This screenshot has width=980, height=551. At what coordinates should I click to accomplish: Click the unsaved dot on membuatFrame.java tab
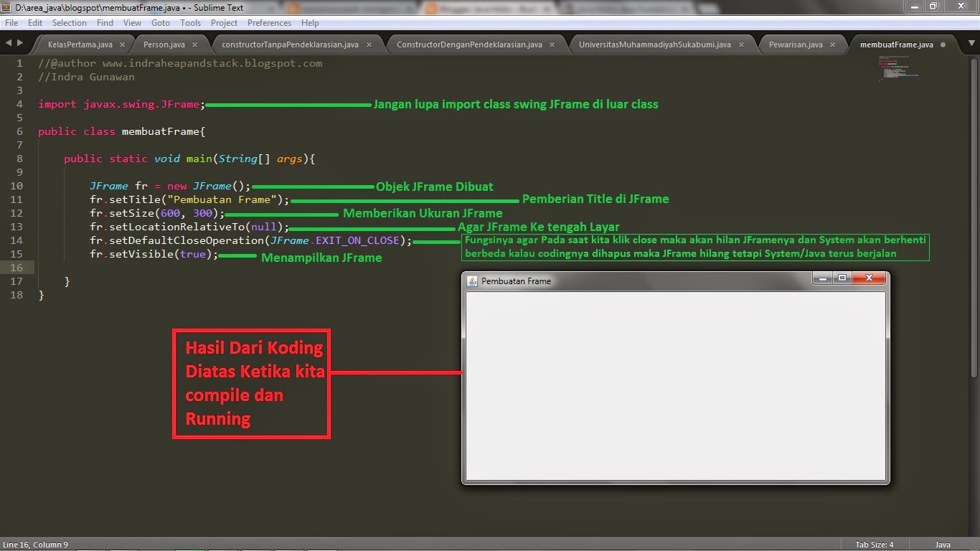[943, 44]
